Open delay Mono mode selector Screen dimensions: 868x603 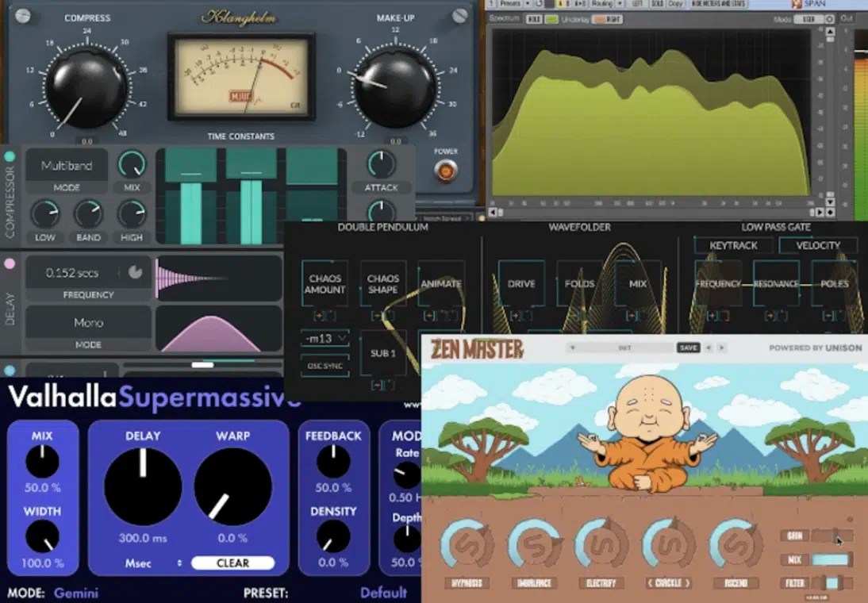coord(89,322)
